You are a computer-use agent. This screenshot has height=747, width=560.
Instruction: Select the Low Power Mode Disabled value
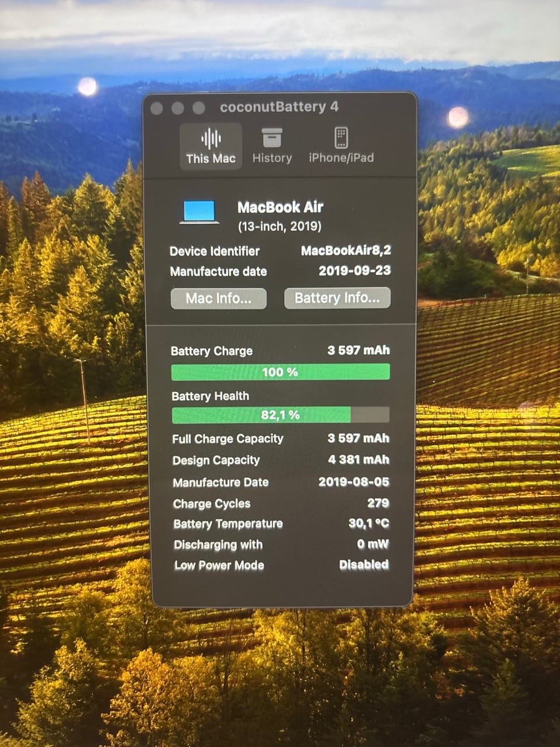point(364,564)
